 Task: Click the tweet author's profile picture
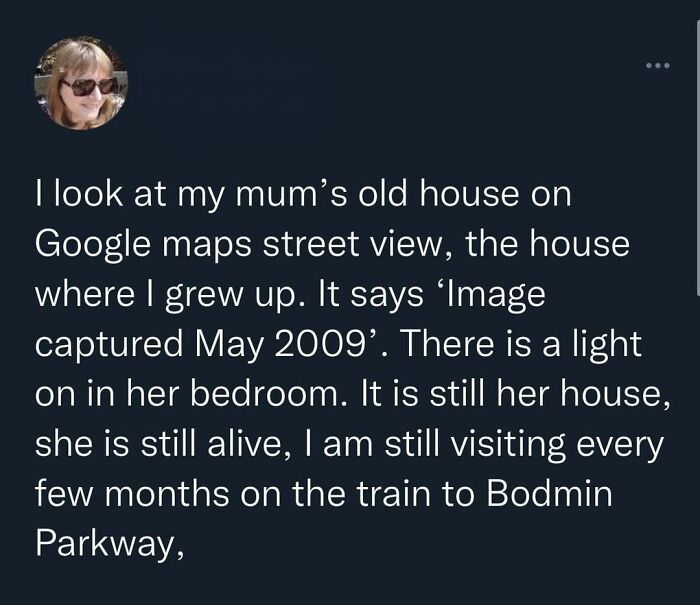[81, 86]
